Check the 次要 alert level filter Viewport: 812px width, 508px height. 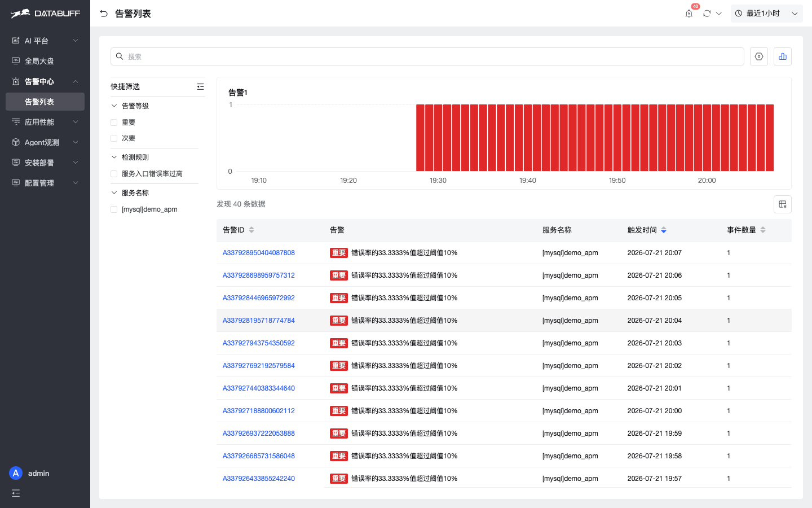click(114, 138)
